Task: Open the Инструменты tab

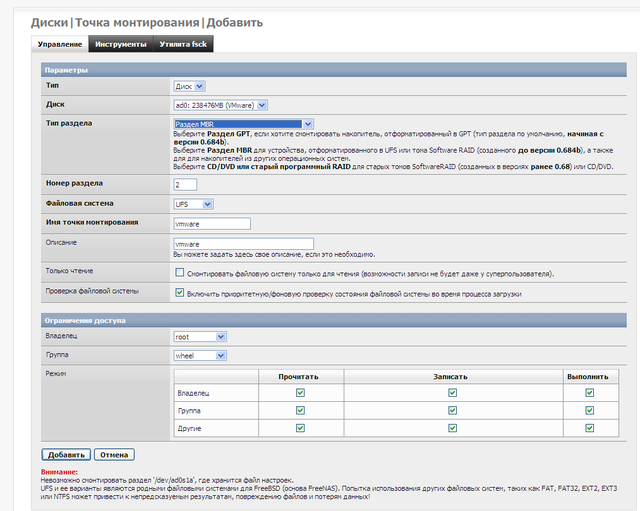Action: click(x=120, y=44)
